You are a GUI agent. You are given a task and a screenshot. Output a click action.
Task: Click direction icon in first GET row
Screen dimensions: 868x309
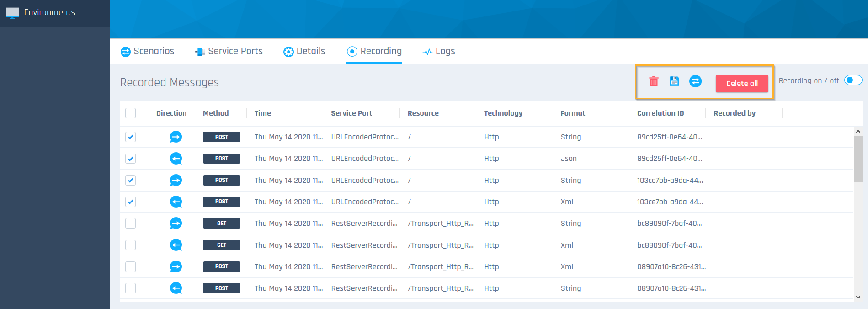click(x=176, y=223)
